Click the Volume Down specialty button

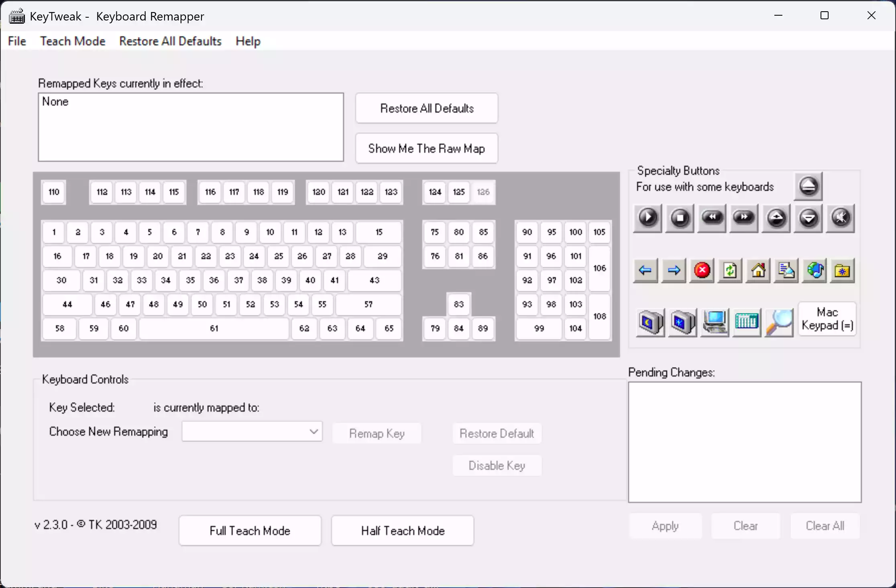tap(808, 218)
